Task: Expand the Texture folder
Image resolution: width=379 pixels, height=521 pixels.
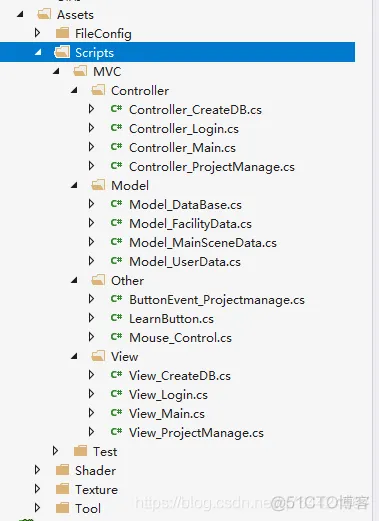Action: pos(37,489)
